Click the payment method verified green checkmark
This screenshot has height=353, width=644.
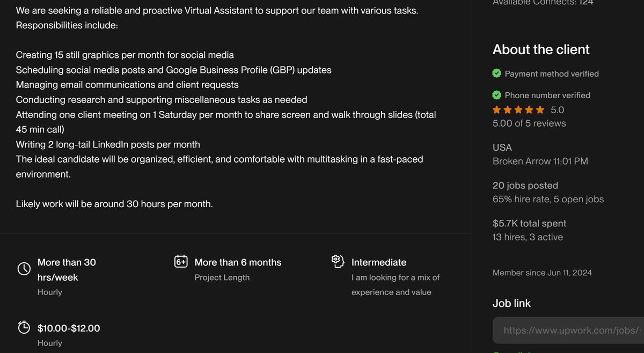click(496, 73)
